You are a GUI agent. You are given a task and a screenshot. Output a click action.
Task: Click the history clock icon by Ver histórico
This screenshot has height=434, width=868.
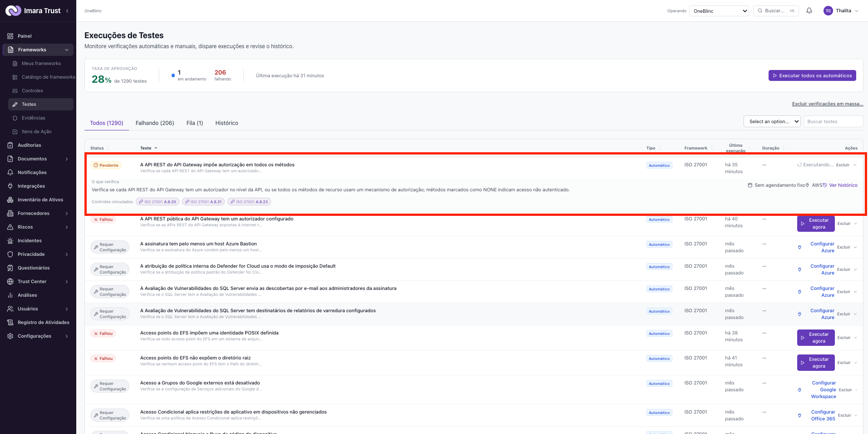pos(825,185)
